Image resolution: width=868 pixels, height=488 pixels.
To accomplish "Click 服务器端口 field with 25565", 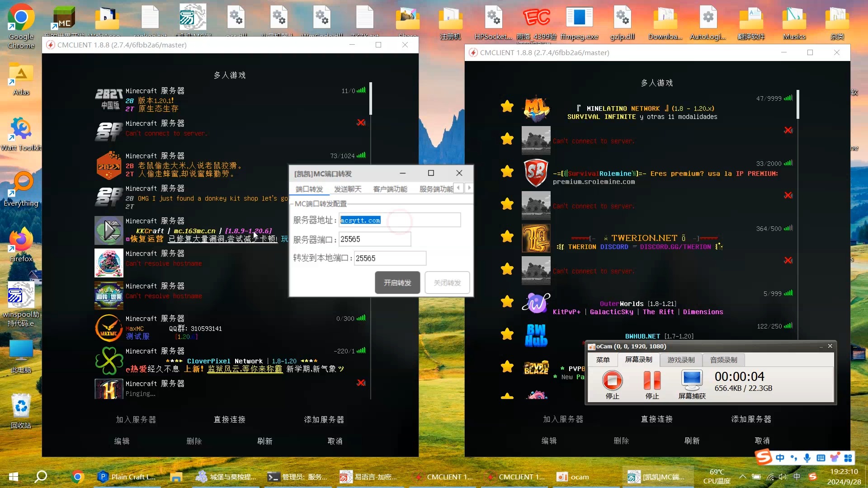I will coord(375,239).
